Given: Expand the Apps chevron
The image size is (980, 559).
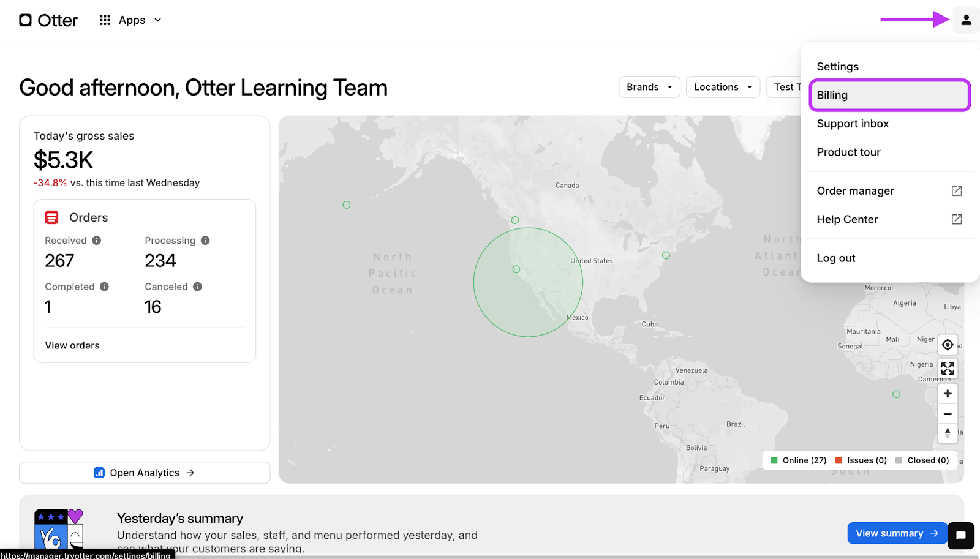Looking at the screenshot, I should [158, 20].
